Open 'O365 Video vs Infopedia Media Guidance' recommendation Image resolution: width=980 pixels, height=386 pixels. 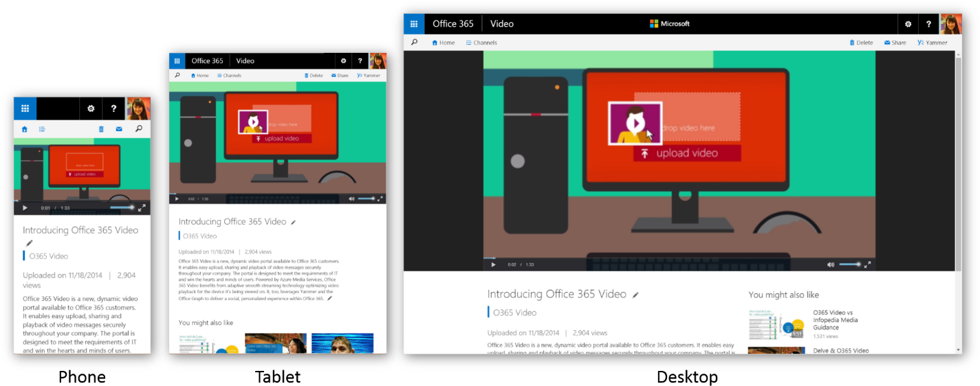point(836,320)
